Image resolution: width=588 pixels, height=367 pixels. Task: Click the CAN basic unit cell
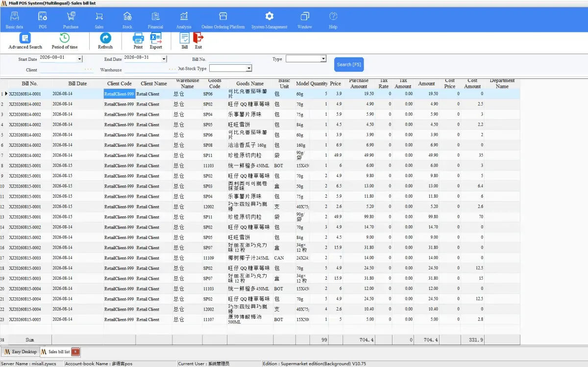[x=284, y=258]
